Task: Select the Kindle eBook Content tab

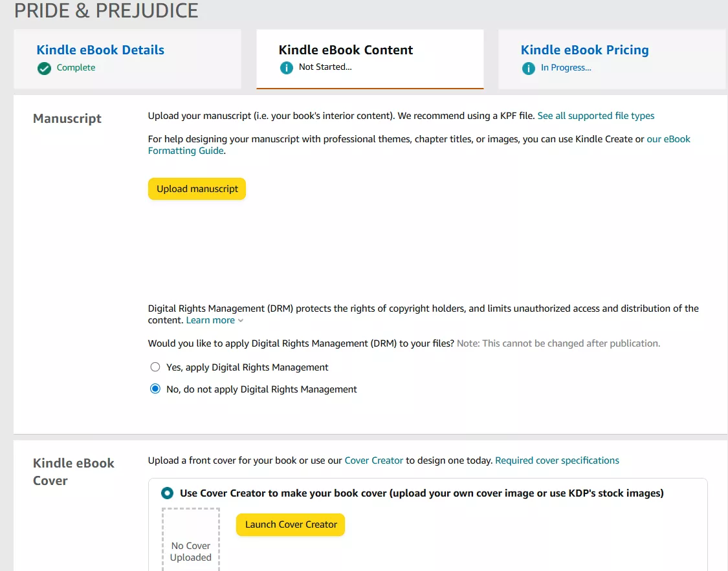Action: click(346, 50)
